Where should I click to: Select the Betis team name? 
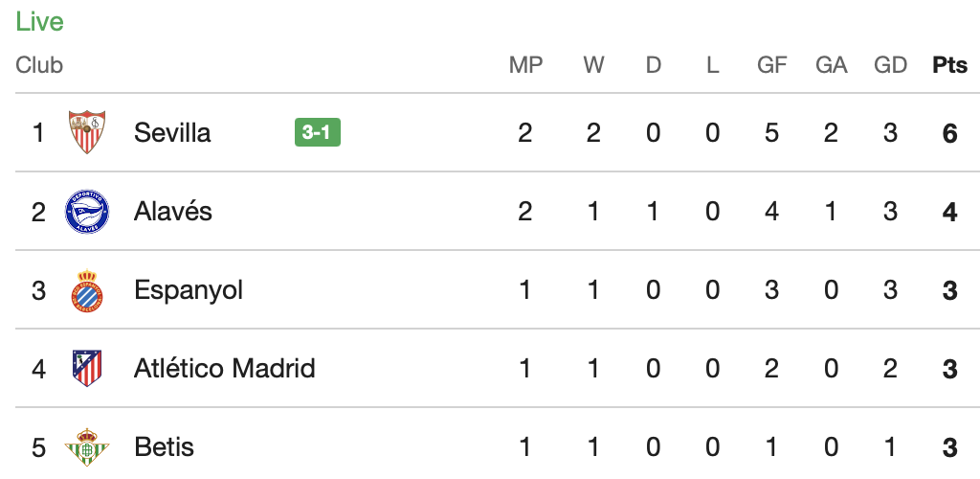(x=164, y=447)
